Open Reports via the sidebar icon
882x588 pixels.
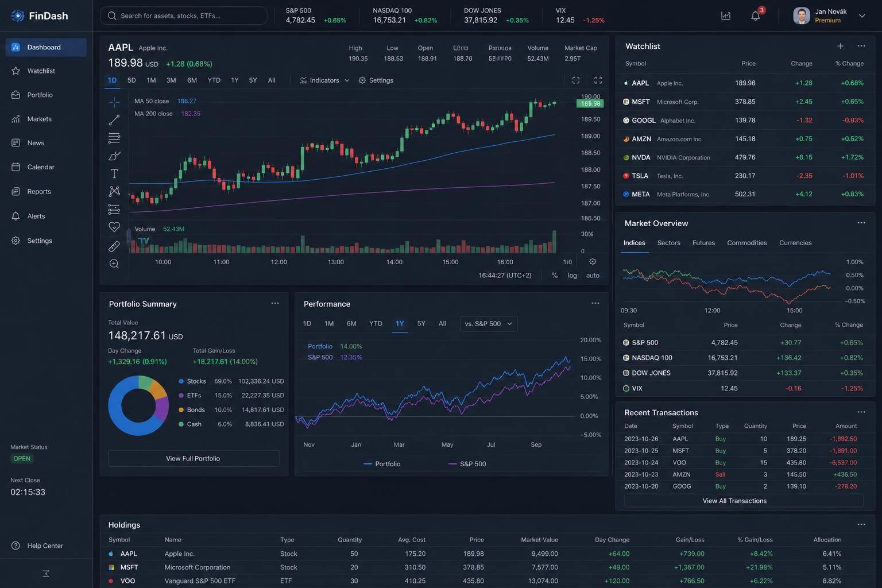tap(16, 192)
